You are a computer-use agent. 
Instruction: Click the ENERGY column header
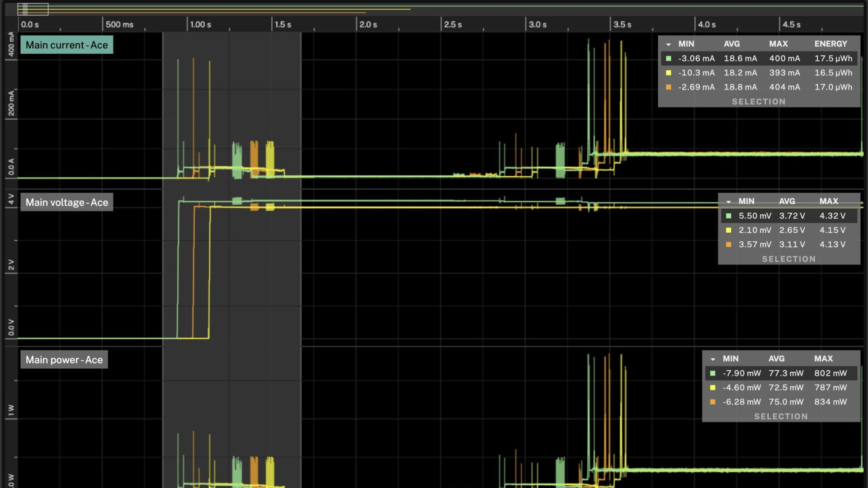pyautogui.click(x=830, y=44)
